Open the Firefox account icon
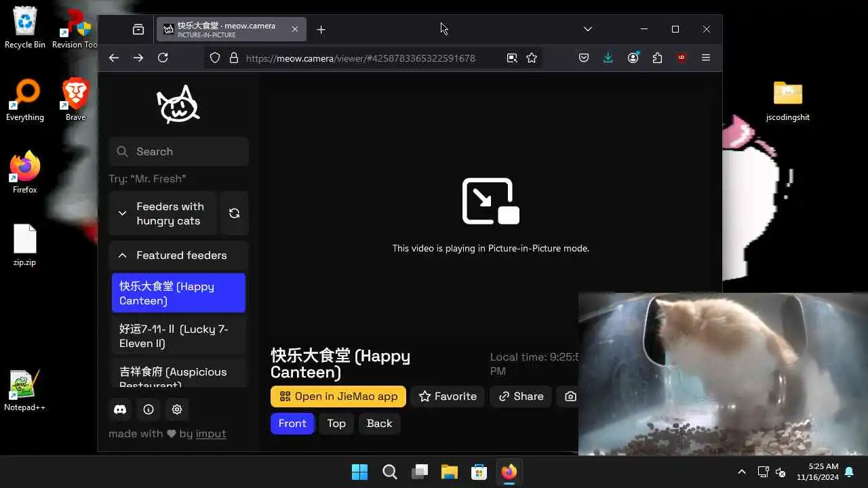This screenshot has width=868, height=488. coord(633,58)
